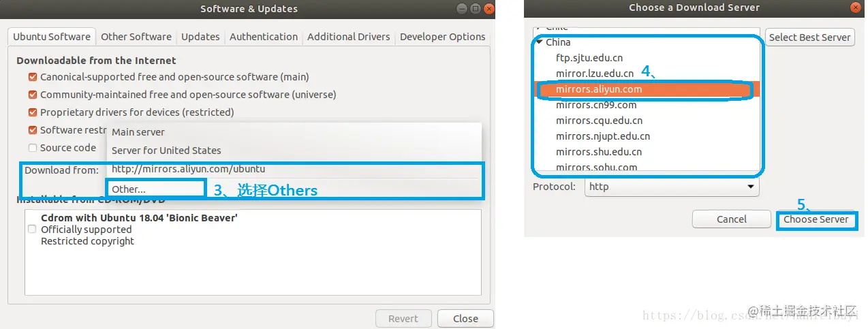
Task: Close the Choose a Download Server dialog
Action: coord(855,8)
